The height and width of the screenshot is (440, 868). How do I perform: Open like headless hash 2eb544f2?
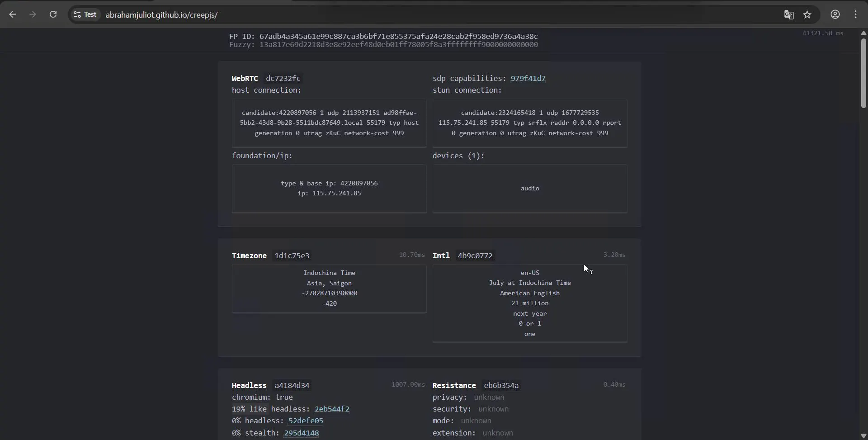[x=332, y=409]
